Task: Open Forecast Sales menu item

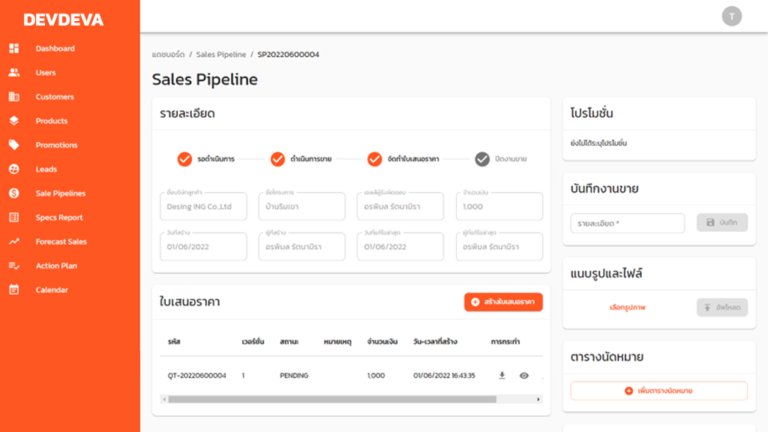Action: click(61, 242)
